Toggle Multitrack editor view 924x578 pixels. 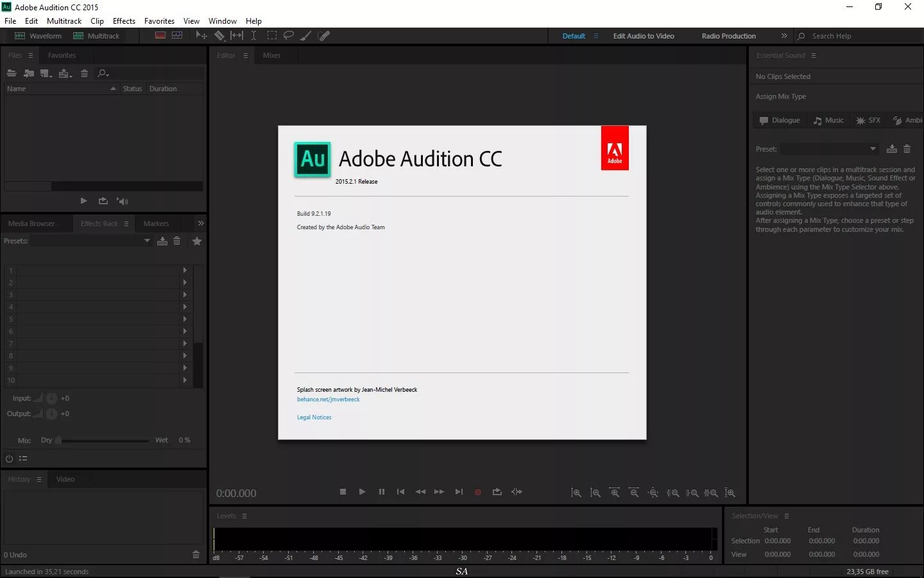(x=96, y=36)
